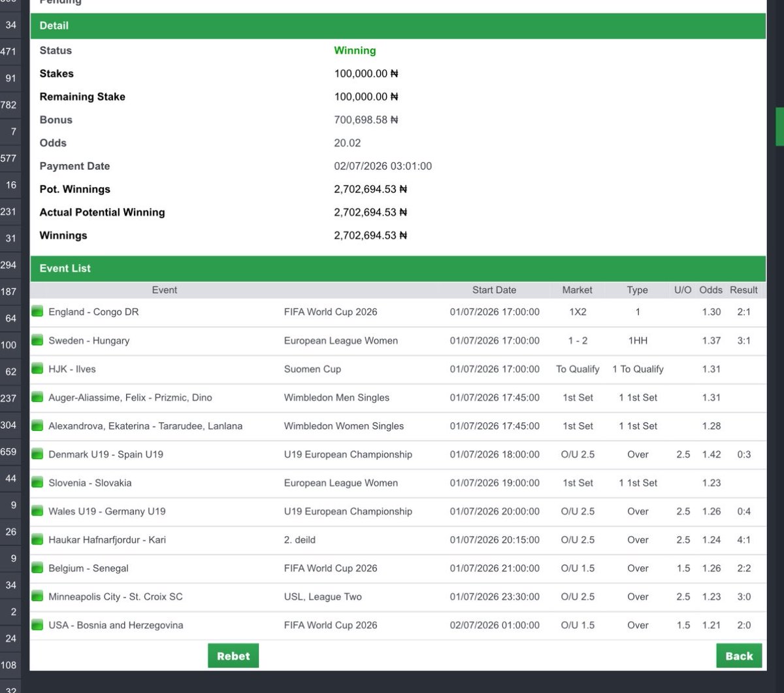Viewport: 784px width, 693px height.
Task: Select the Slovenia - Slovakia event name
Action: click(90, 482)
